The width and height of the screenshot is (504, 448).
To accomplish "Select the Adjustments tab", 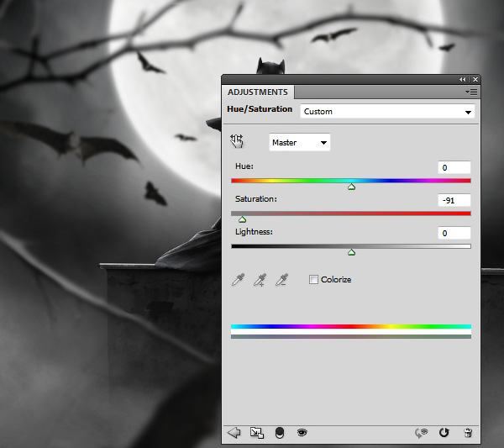I will (258, 92).
